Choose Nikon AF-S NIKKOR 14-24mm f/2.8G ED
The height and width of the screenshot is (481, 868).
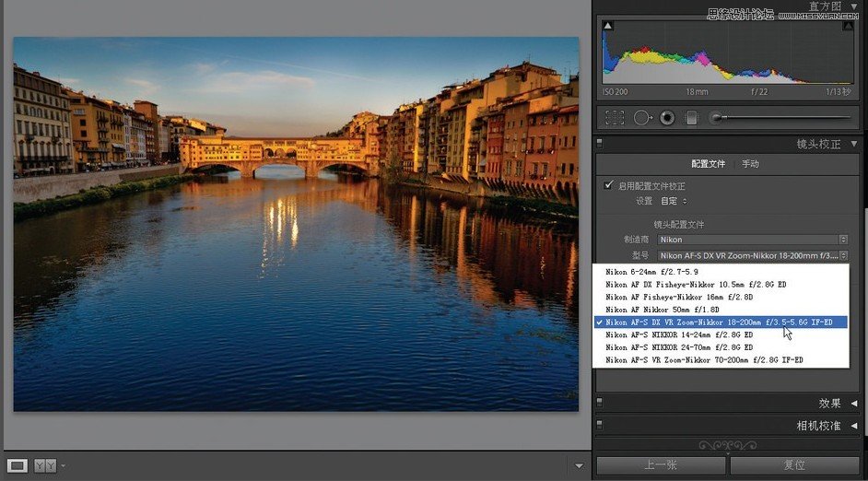[x=721, y=334]
